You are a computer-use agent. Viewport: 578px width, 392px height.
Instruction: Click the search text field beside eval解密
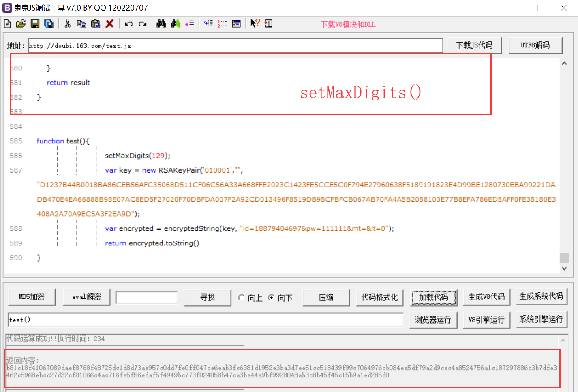click(146, 298)
